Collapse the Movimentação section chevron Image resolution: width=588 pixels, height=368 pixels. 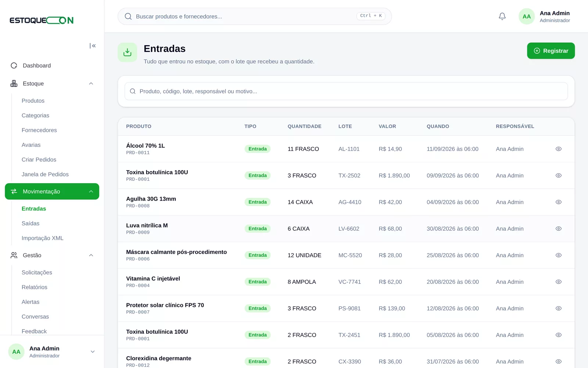point(91,191)
